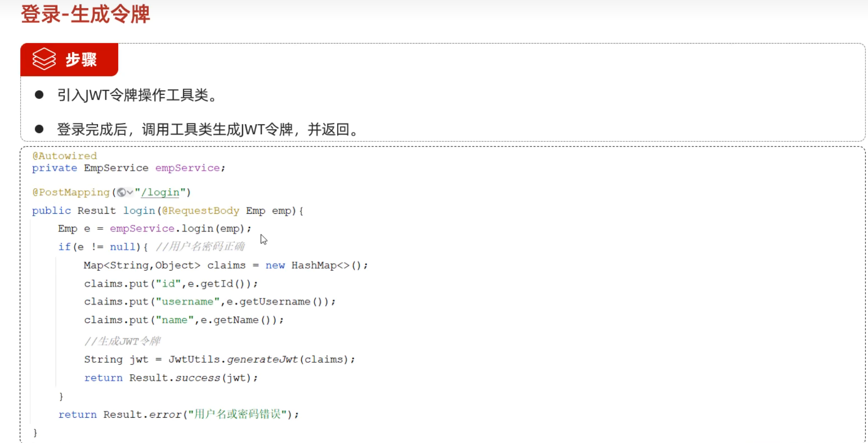Click @PostMapping annotation text
The height and width of the screenshot is (443, 868).
click(71, 193)
